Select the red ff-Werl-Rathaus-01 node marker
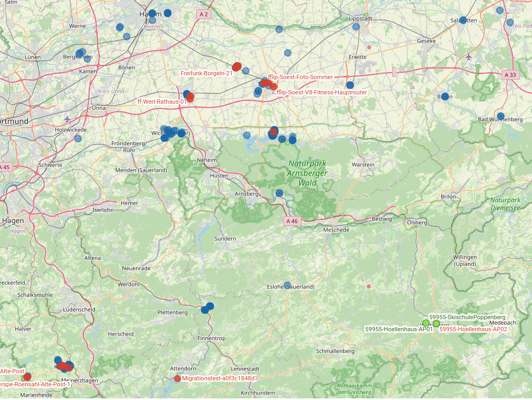The image size is (532, 400). [190, 98]
